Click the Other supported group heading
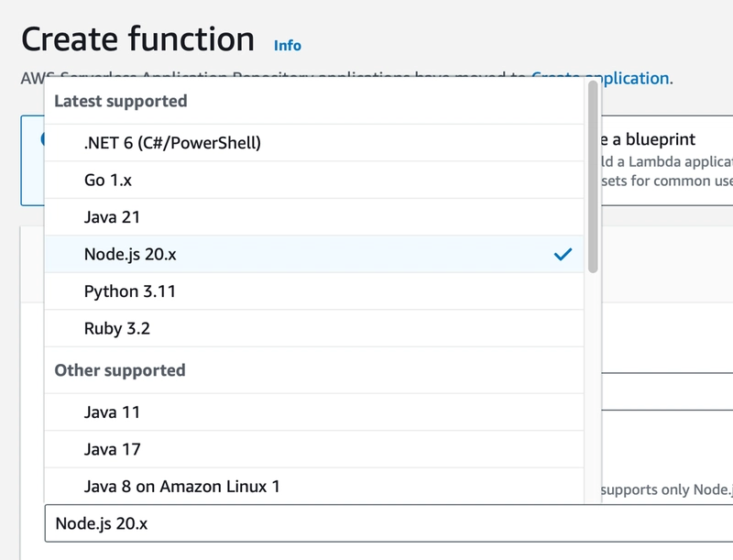Screen dimensions: 733x560 point(120,370)
